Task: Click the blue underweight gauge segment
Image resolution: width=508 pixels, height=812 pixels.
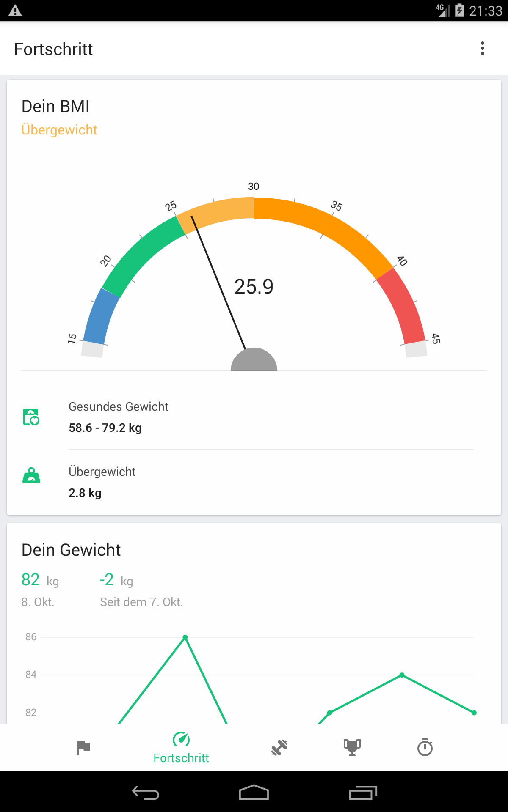Action: [x=101, y=317]
